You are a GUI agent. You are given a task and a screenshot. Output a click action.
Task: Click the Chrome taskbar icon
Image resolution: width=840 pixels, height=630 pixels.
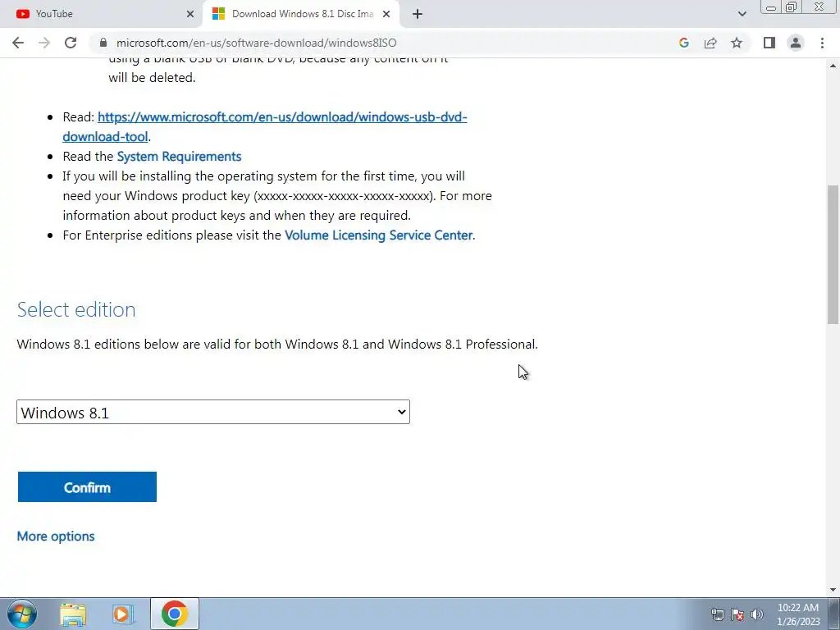[x=175, y=614]
